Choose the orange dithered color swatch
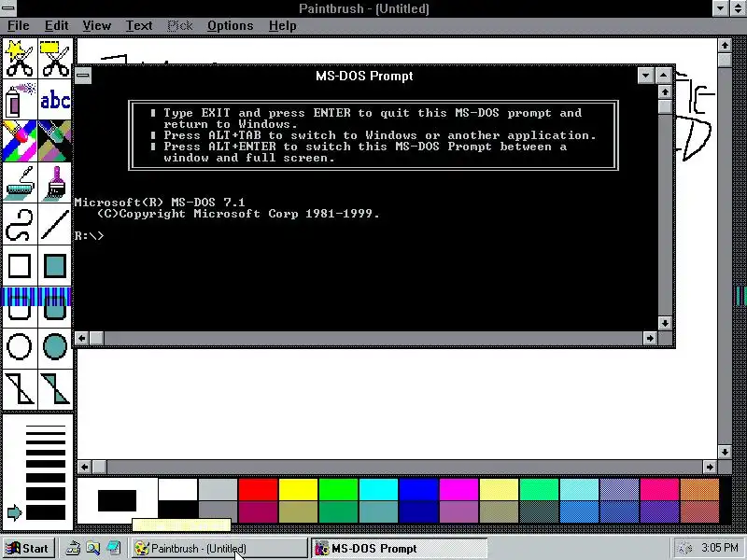Viewport: 747px width, 560px height. tap(699, 489)
